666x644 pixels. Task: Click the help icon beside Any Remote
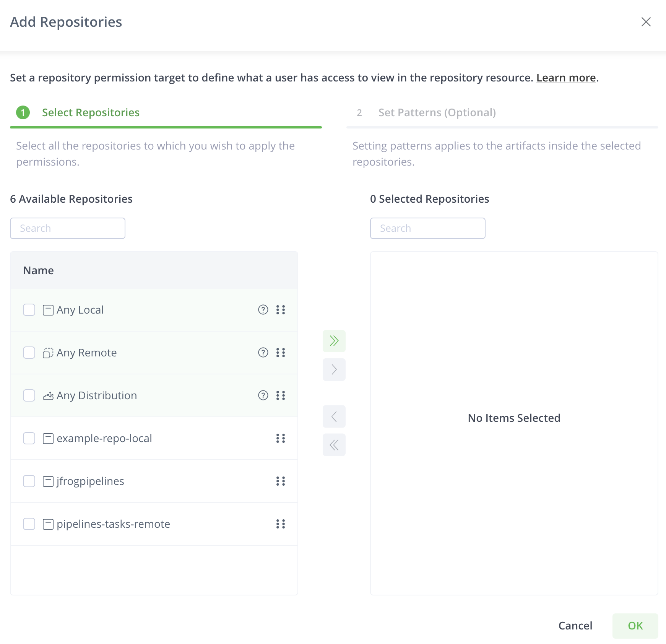pyautogui.click(x=263, y=353)
